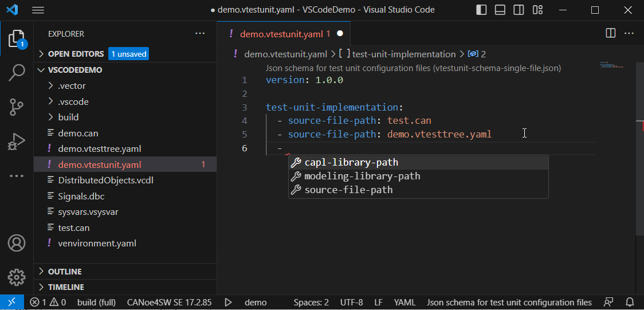Change file encoding UTF-8
This screenshot has height=310, width=644.
[352, 302]
